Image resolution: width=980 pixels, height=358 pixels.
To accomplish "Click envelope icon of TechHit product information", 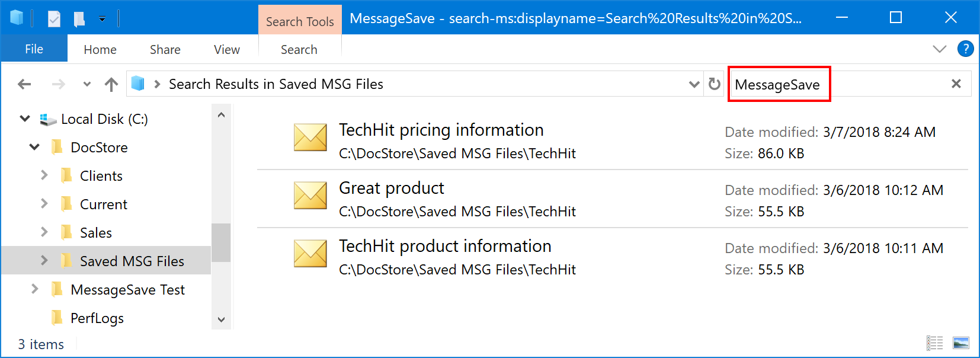I will (x=310, y=254).
